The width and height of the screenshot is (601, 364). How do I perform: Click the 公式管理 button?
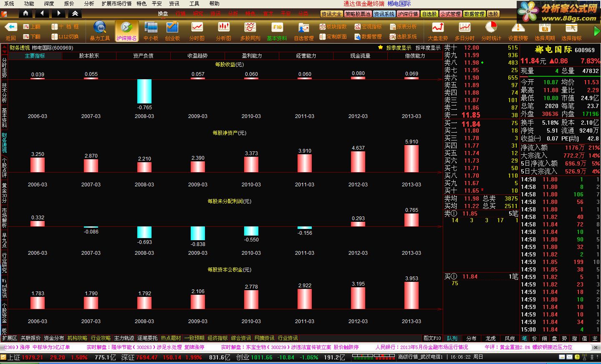tap(450, 14)
